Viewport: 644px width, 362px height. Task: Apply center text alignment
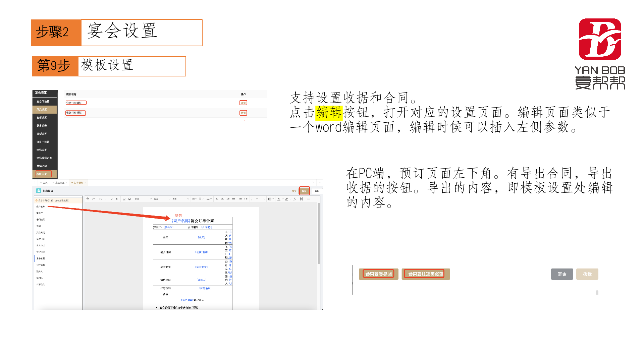[222, 199]
